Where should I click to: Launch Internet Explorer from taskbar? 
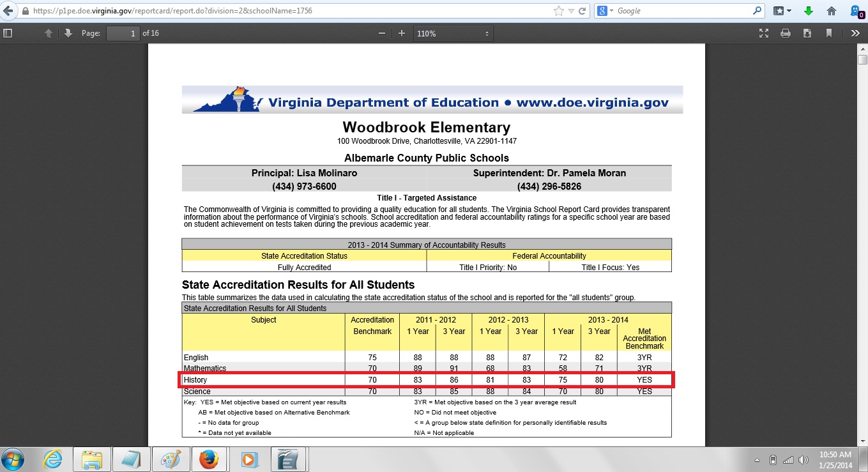pyautogui.click(x=52, y=459)
